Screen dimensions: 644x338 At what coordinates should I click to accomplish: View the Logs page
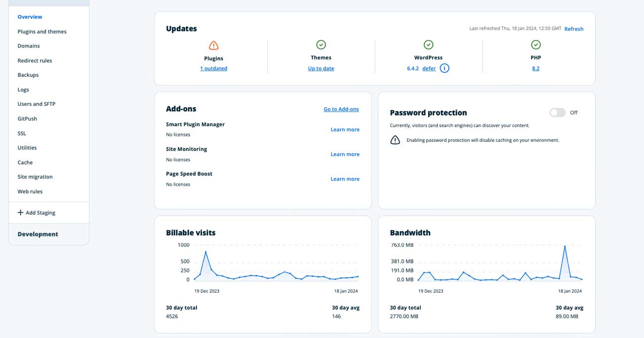coord(23,90)
